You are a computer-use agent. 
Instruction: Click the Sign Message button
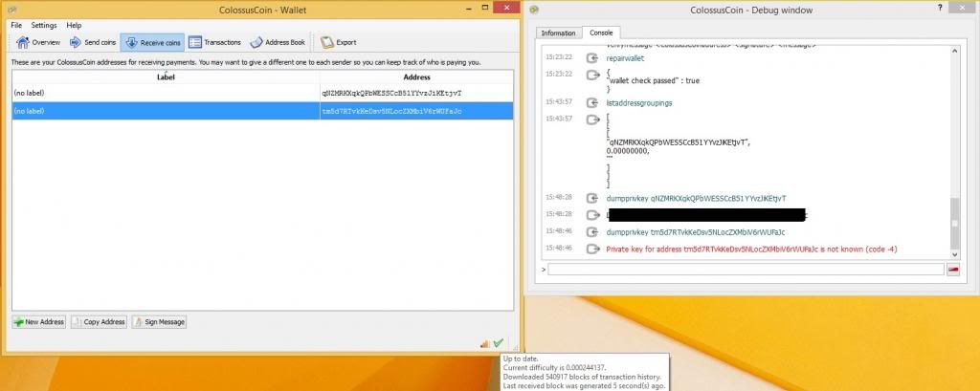(159, 321)
